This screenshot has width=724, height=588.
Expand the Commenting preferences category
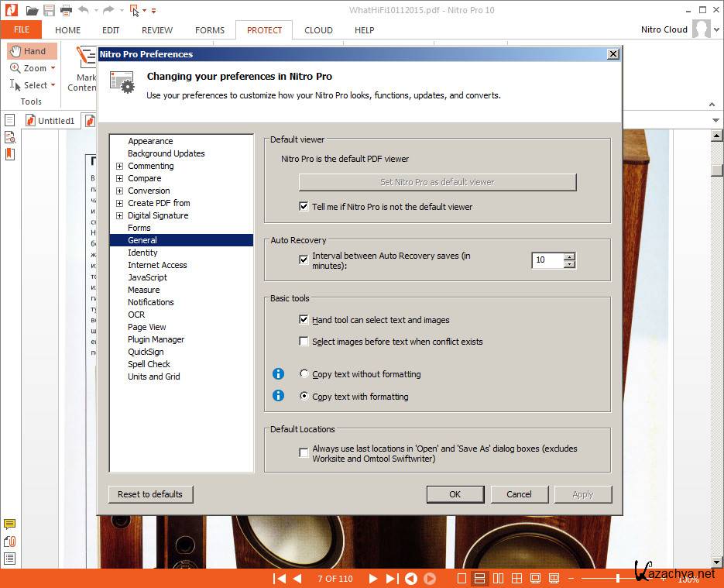119,166
